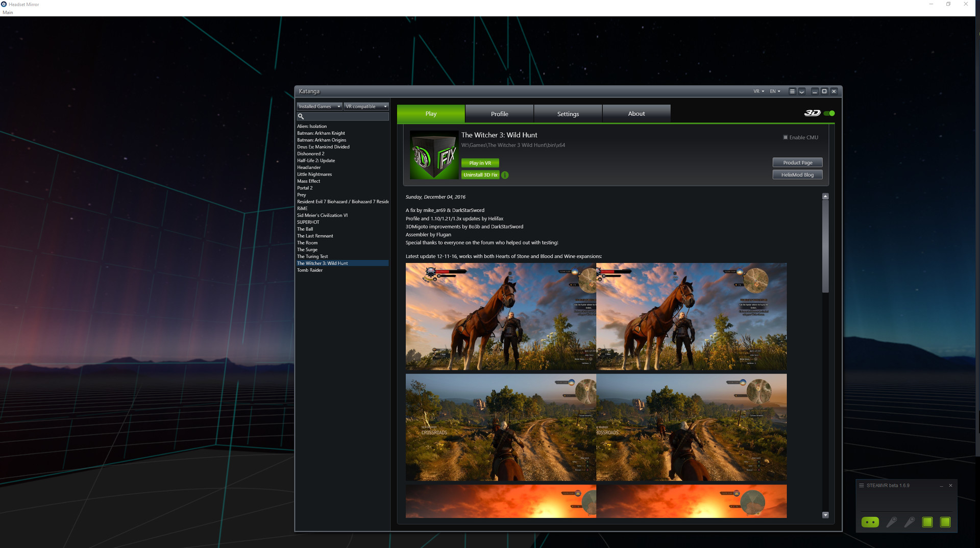Toggle the 3D stereo switch
The height and width of the screenshot is (548, 980).
click(828, 113)
